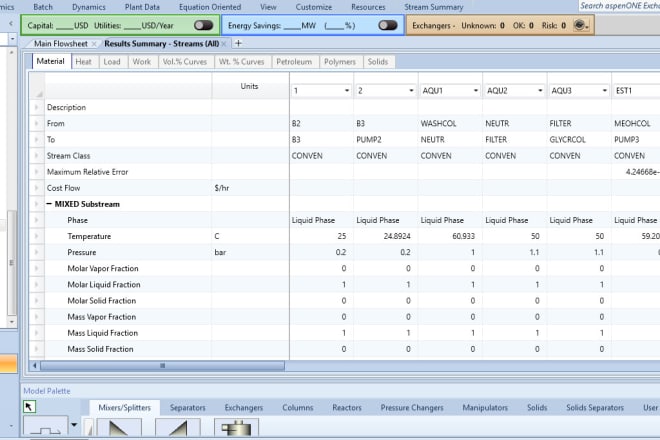Click the row arrow beside Stream Class
The image size is (660, 440).
[x=37, y=156]
